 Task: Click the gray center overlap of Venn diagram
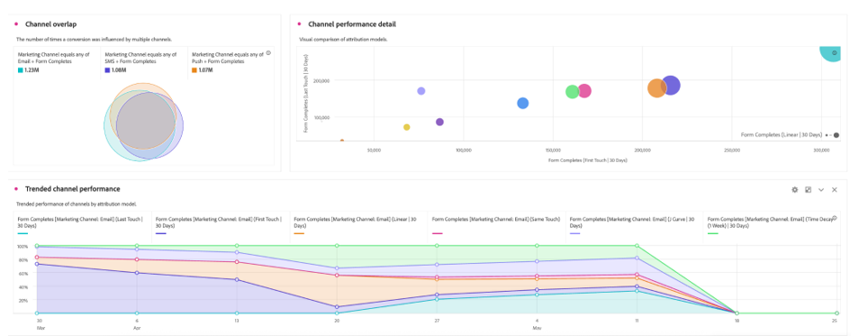coord(146,122)
